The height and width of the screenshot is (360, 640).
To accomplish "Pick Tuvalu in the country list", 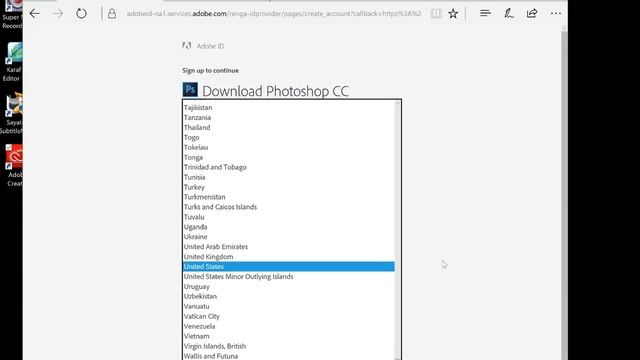I will [289, 217].
